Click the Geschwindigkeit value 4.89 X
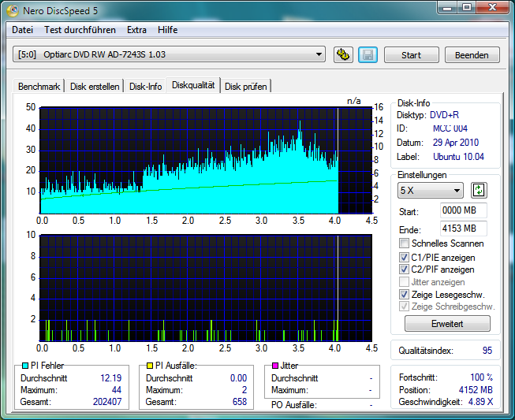 pyautogui.click(x=480, y=402)
